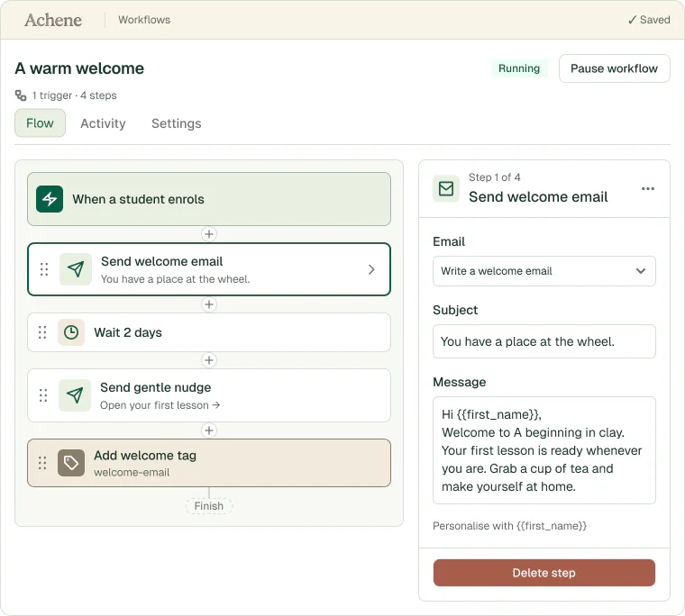
Task: Switch to the Flow tab
Action: click(x=40, y=123)
